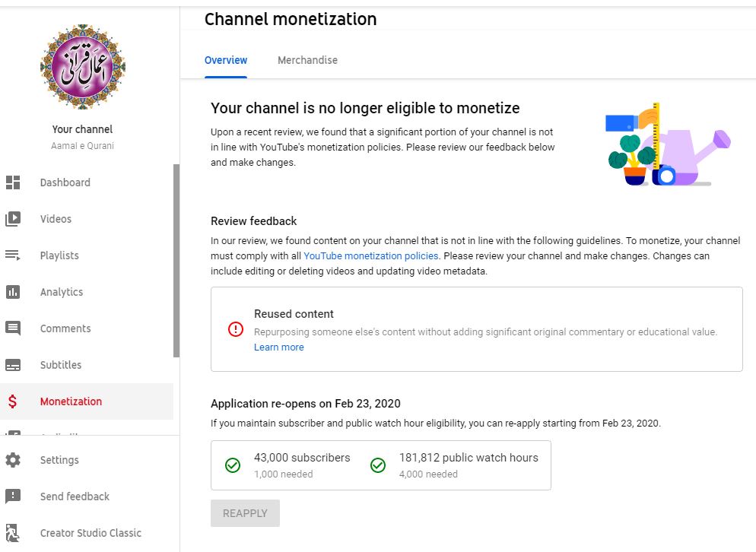
Task: Go to the Playlists section
Action: click(x=87, y=255)
